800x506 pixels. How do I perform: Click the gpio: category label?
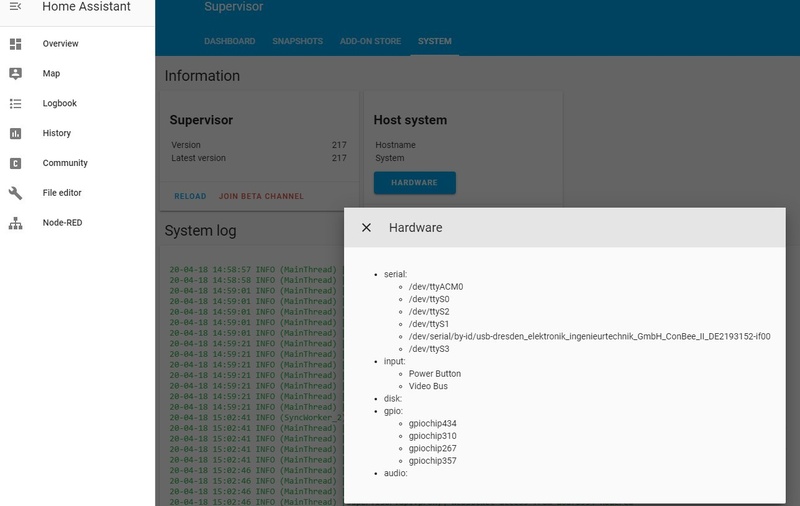coord(393,411)
